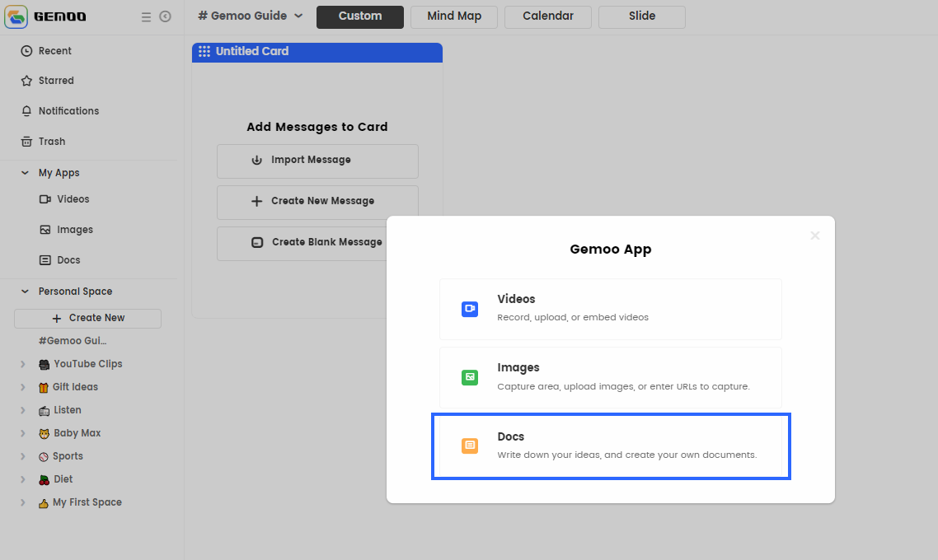Screen dimensions: 938x560
Task: Click the Listen radio icon
Action: tap(45, 411)
